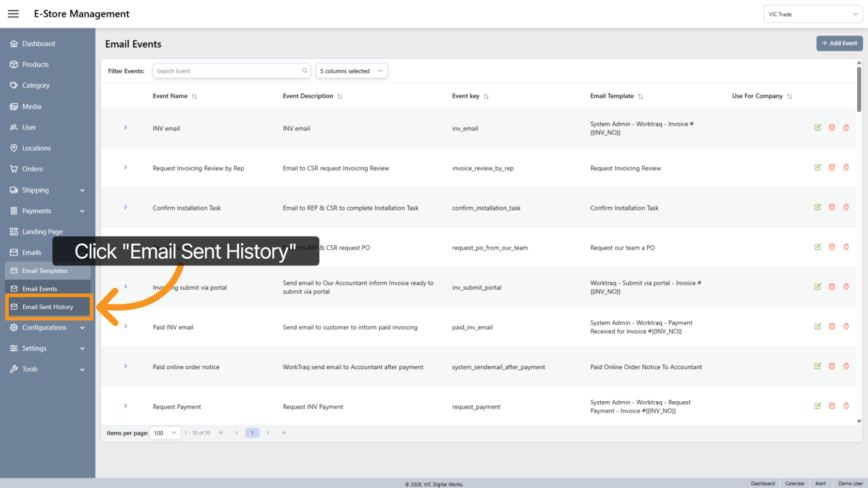Open Calendar link in footer
Image resolution: width=868 pixels, height=488 pixels.
coord(795,483)
